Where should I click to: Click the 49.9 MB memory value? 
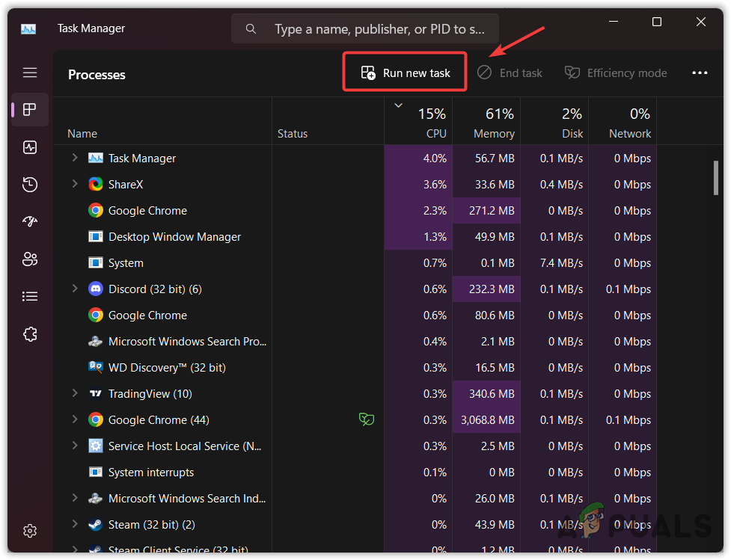tap(495, 237)
